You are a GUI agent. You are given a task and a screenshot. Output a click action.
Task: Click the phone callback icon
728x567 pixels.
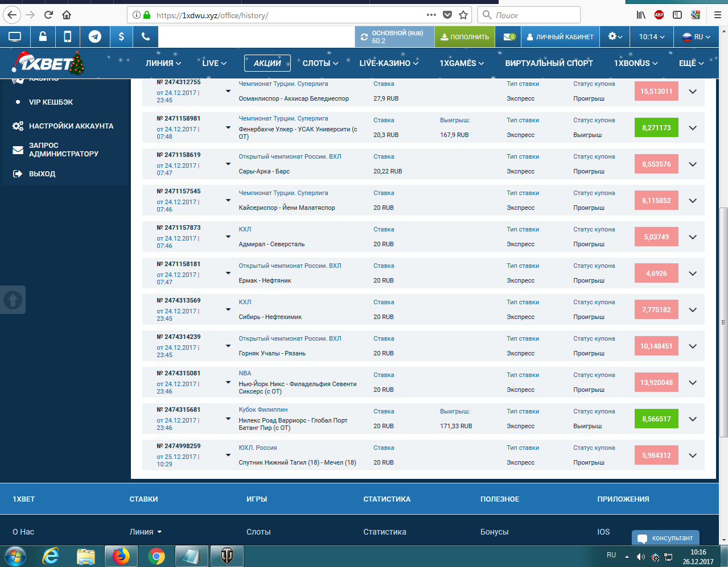click(146, 37)
